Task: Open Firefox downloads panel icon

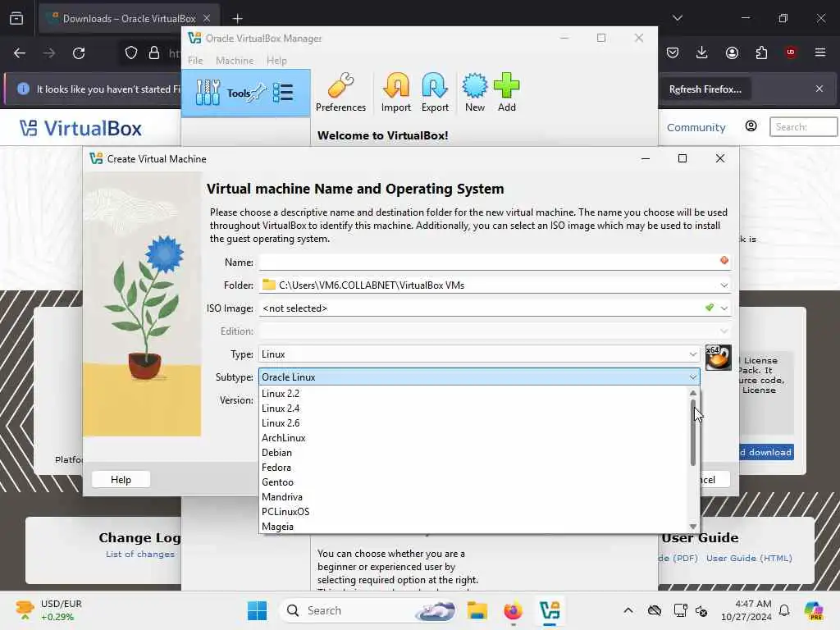Action: click(x=702, y=52)
